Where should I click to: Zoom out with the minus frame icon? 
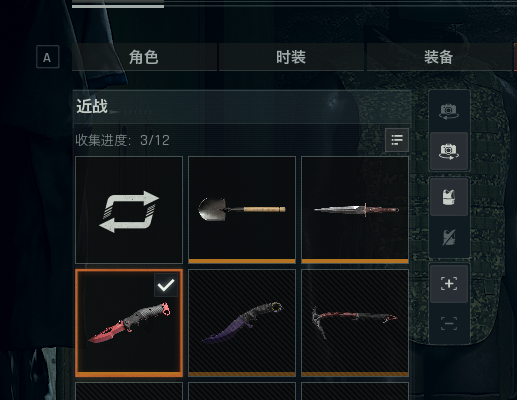point(449,324)
